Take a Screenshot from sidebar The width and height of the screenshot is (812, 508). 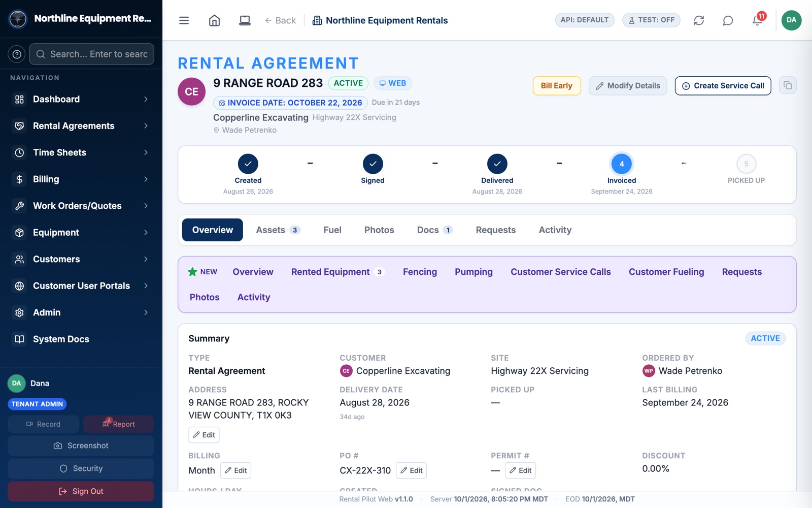point(81,446)
